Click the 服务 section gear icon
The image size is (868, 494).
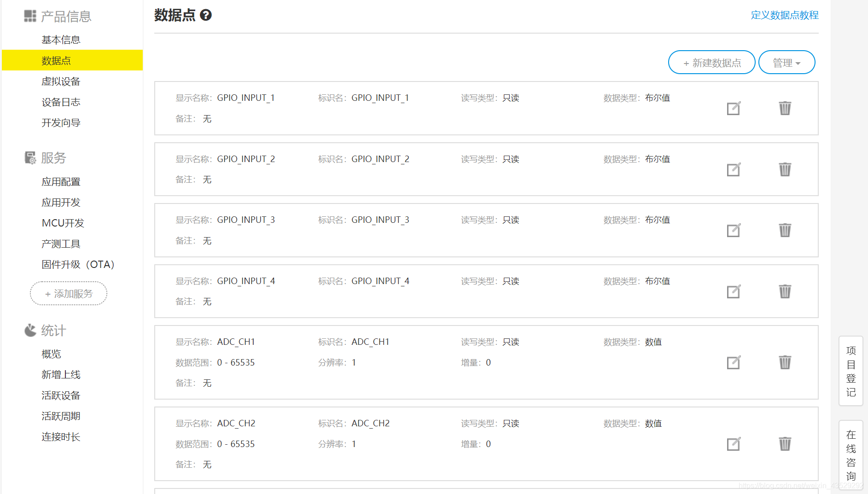[x=29, y=157]
